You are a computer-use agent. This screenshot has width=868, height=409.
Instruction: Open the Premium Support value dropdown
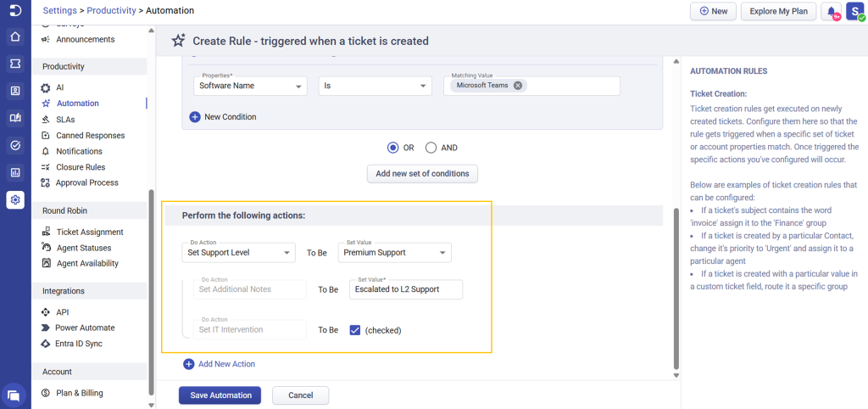(x=395, y=253)
